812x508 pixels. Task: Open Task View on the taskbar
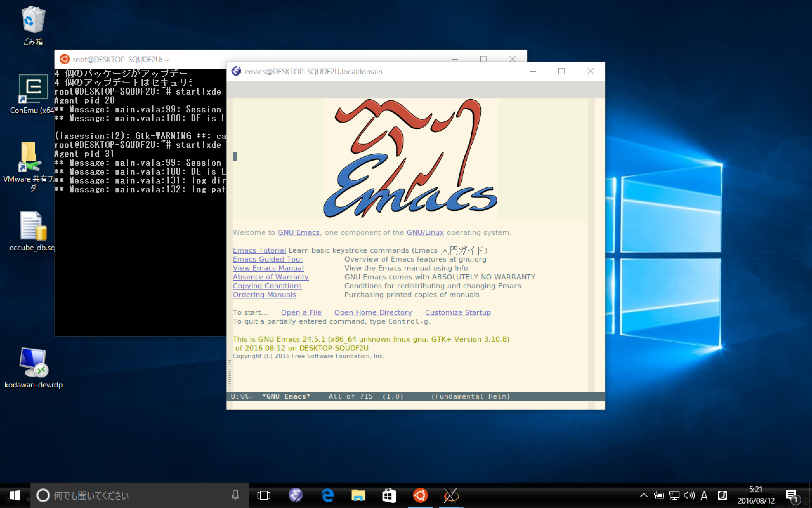point(264,495)
